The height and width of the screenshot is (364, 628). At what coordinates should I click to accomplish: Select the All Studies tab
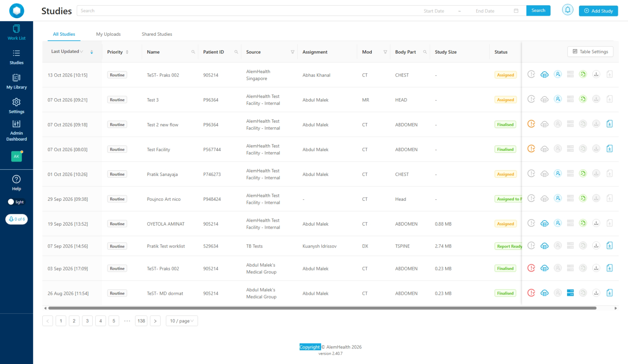(64, 34)
